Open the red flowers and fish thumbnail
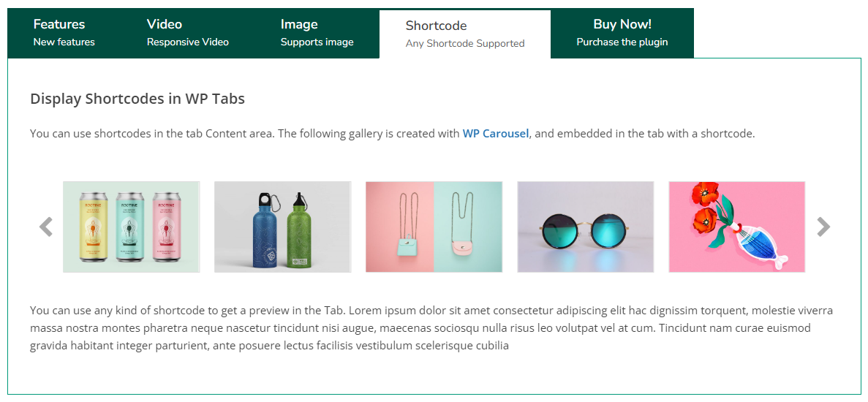 coord(736,227)
